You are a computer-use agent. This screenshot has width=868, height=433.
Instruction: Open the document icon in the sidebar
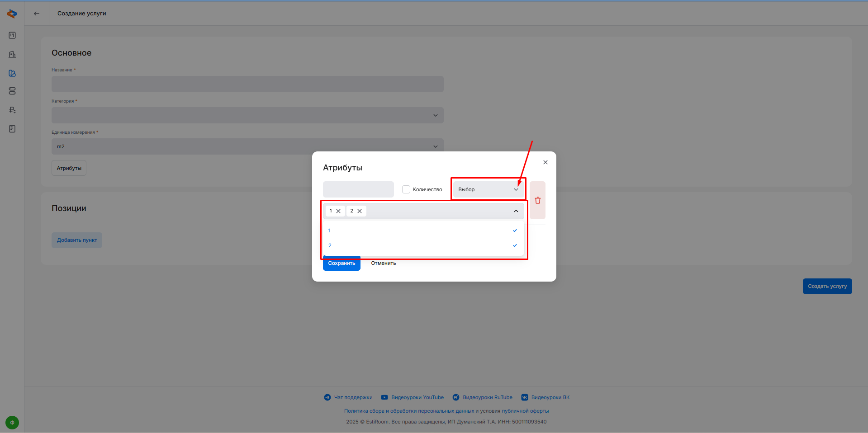coord(12,129)
